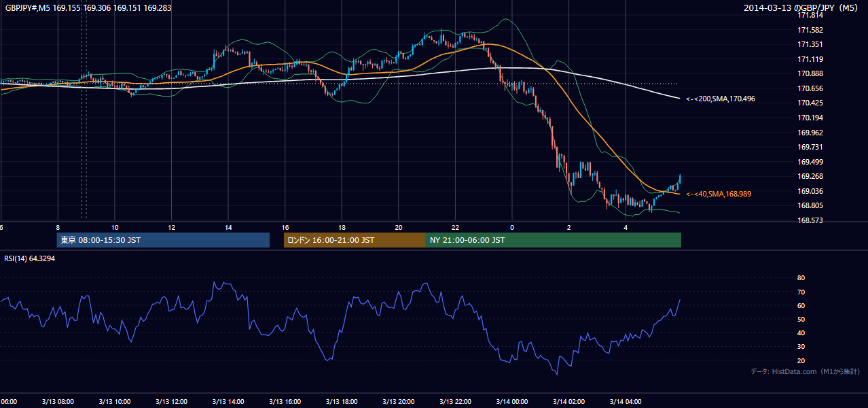Click price axis value 169.962
The image size is (868, 408).
[810, 133]
